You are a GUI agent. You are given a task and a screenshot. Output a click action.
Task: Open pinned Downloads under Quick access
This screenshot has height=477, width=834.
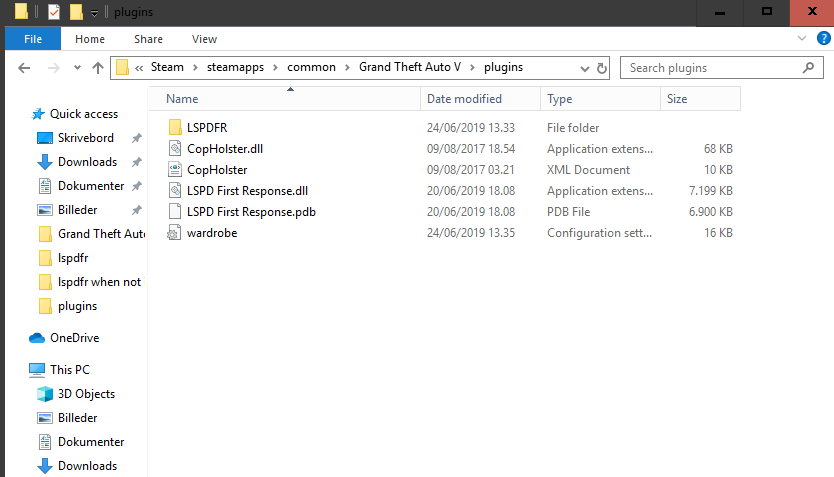pos(87,162)
